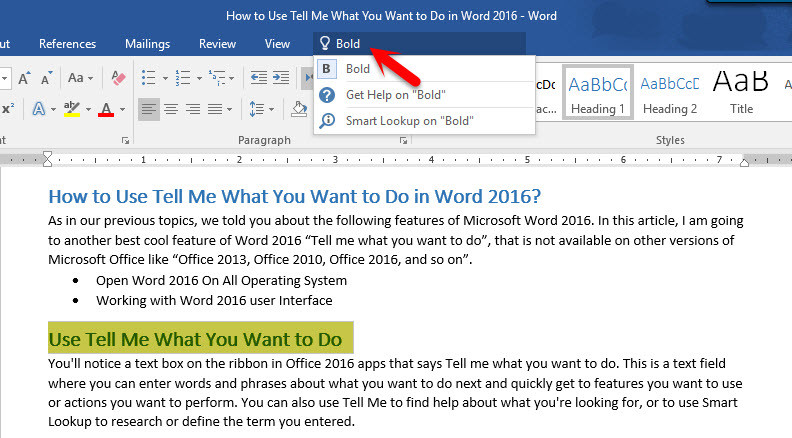Image resolution: width=792 pixels, height=438 pixels.
Task: Open the font color dropdown arrow
Action: (122, 109)
